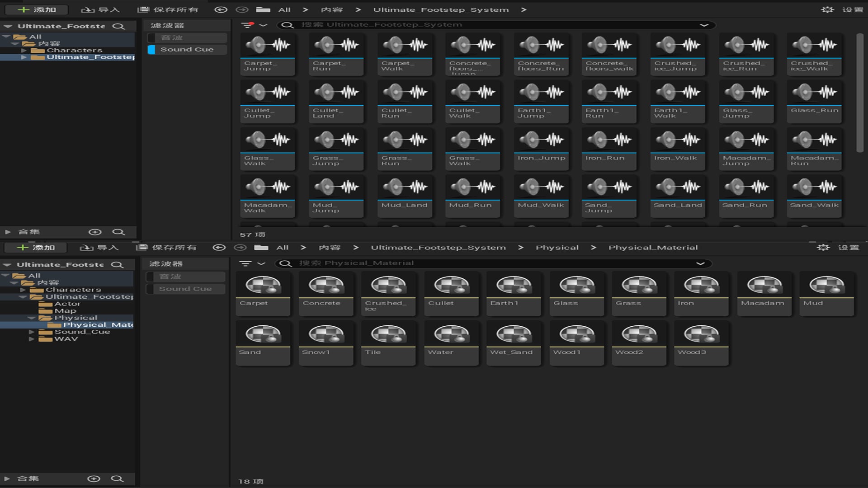Open the search bar dropdown chevron

[704, 25]
